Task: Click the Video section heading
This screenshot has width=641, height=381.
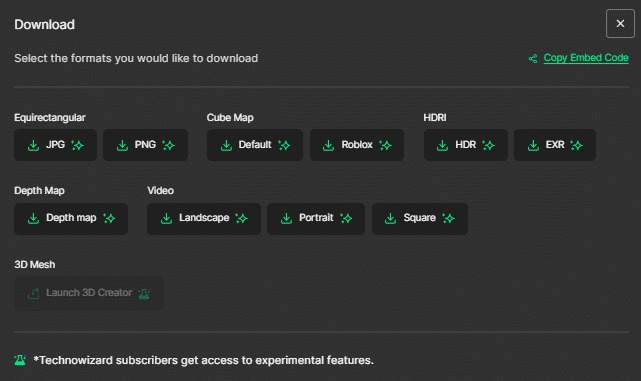Action: [161, 191]
